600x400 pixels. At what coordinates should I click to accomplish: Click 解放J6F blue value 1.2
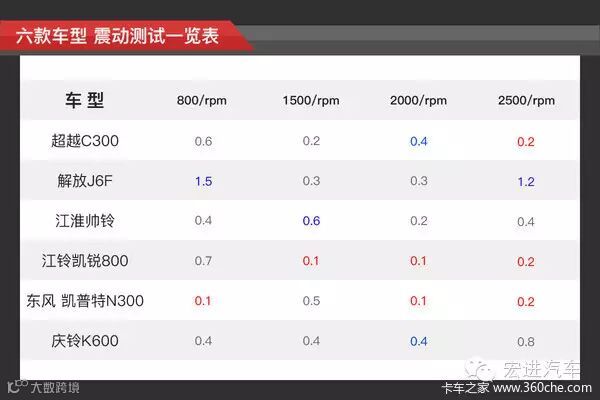(526, 182)
